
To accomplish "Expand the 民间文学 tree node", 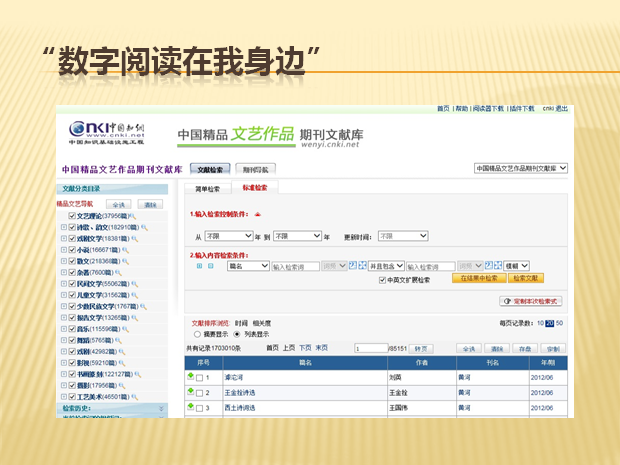I will click(x=62, y=284).
